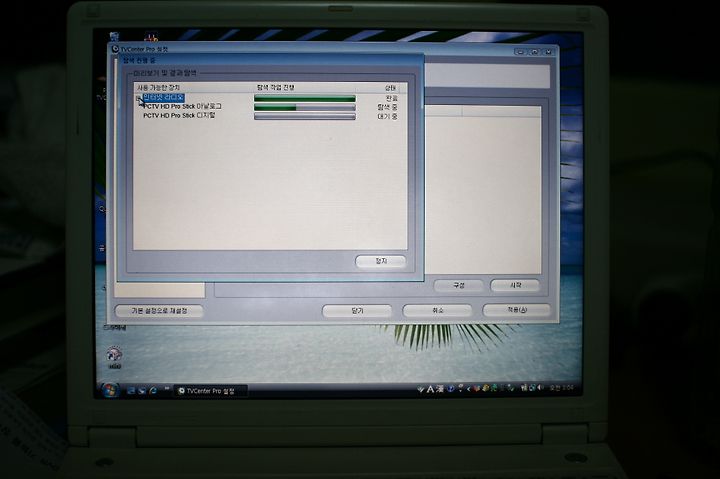Click the 완료 status of 인터넷 라디오

click(x=391, y=98)
